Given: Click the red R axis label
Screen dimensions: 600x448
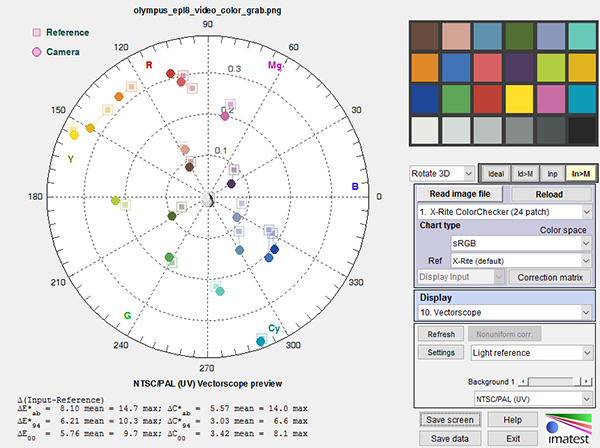Looking at the screenshot, I should tap(149, 65).
